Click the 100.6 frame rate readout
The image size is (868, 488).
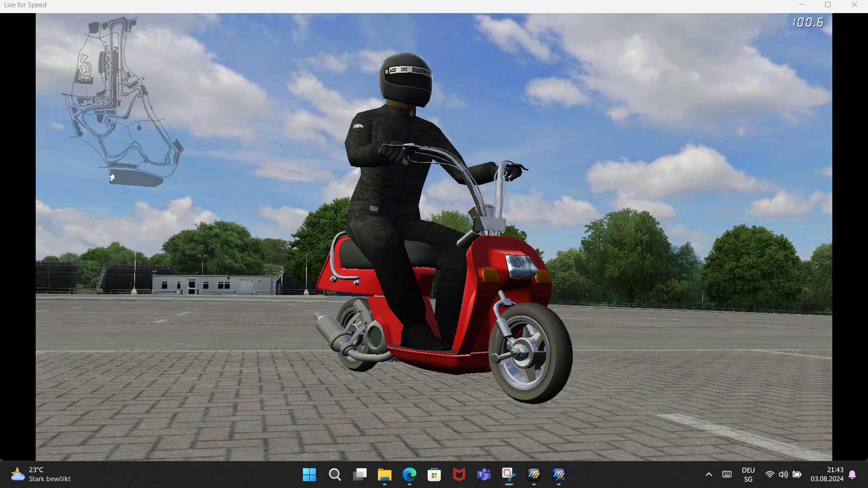pyautogui.click(x=807, y=23)
